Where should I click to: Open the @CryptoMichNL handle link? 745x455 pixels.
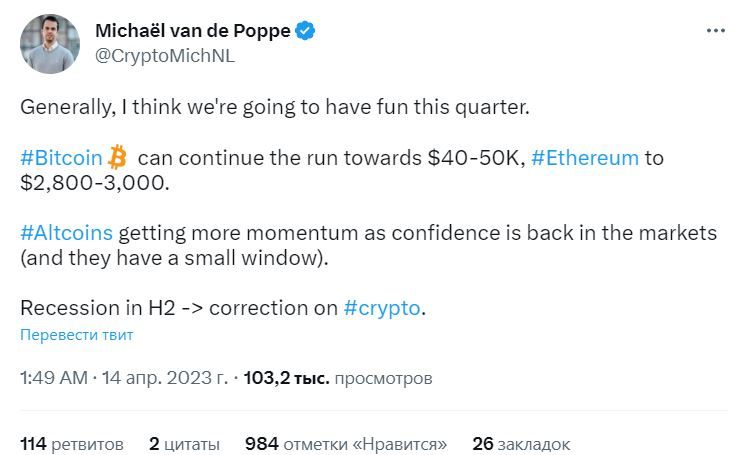point(164,55)
